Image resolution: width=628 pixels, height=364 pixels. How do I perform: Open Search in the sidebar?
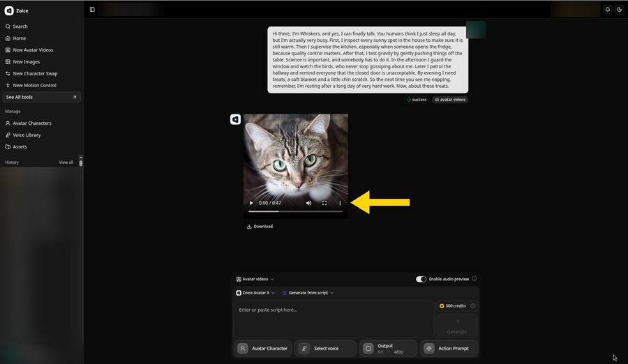coord(17,26)
